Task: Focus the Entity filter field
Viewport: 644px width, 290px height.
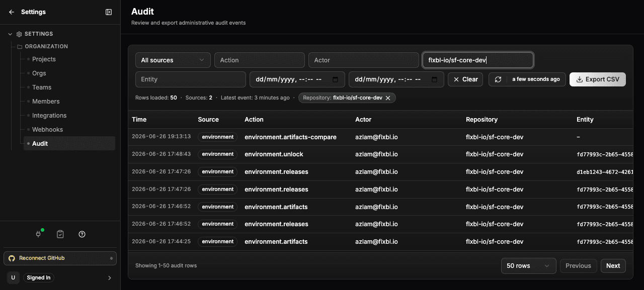Action: (x=191, y=79)
